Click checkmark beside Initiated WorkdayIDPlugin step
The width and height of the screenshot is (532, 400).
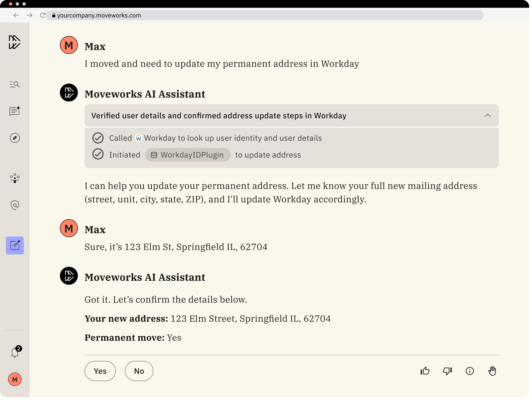click(x=98, y=154)
